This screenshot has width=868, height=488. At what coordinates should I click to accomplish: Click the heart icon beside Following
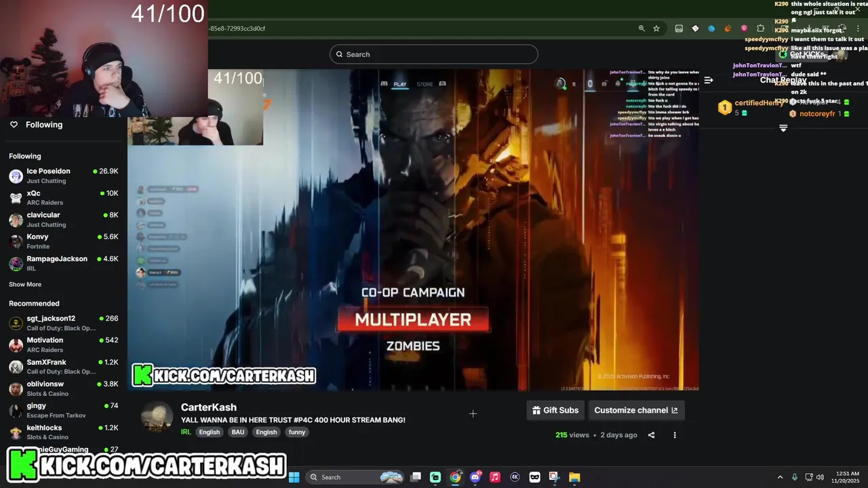point(14,125)
